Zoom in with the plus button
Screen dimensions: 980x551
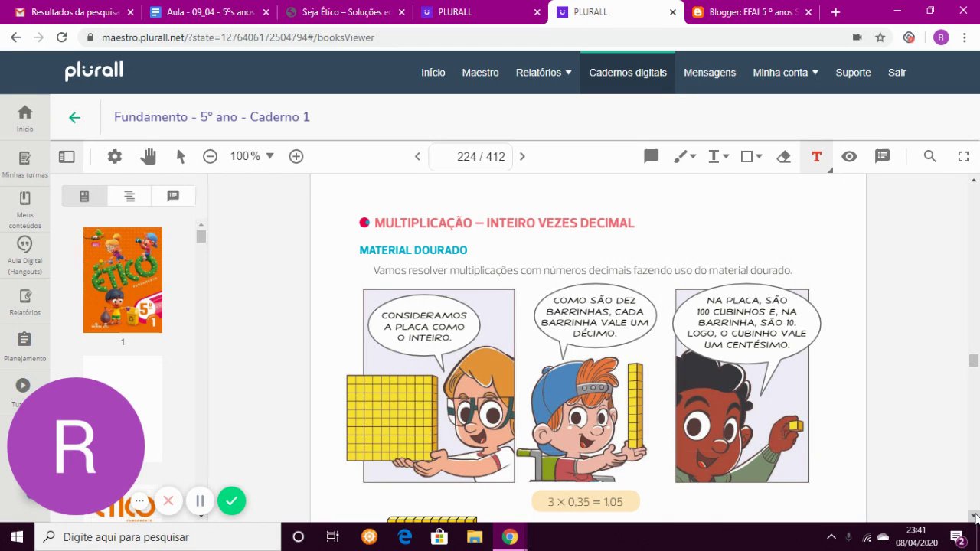tap(296, 156)
